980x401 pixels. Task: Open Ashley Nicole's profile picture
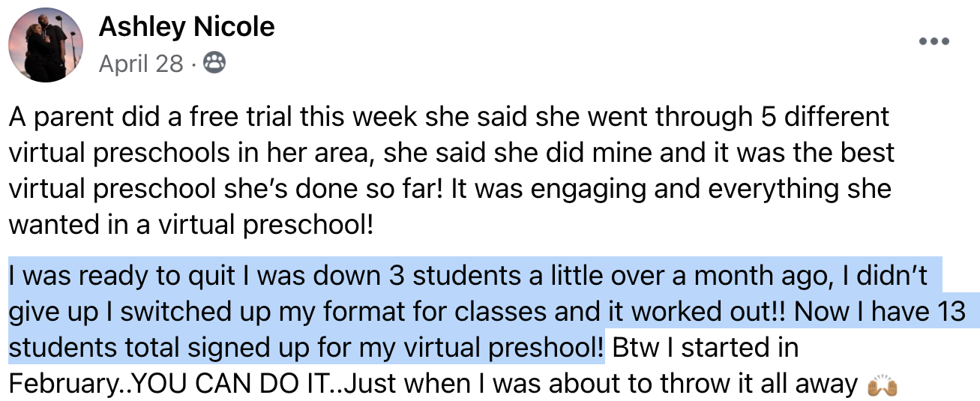[46, 45]
